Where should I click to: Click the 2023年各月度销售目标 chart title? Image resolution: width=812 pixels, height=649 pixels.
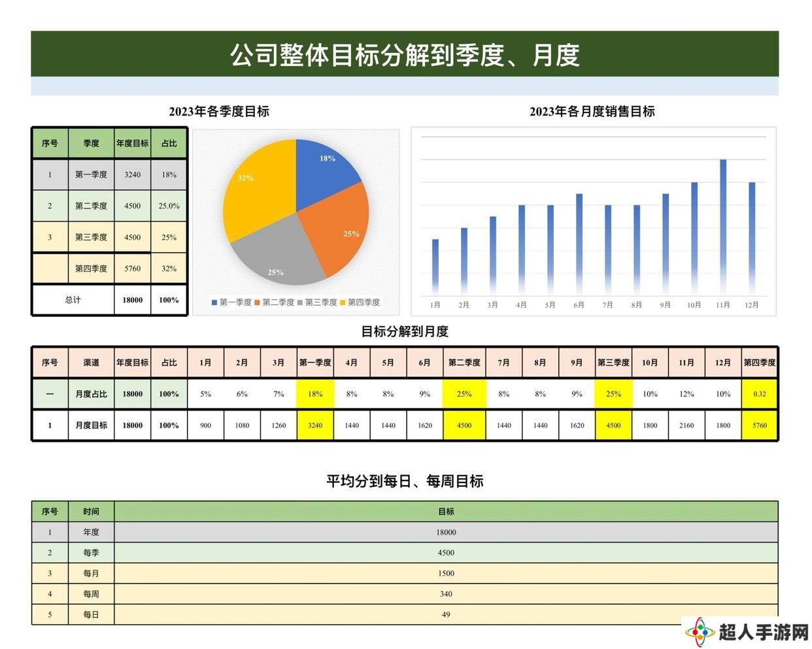pos(592,112)
